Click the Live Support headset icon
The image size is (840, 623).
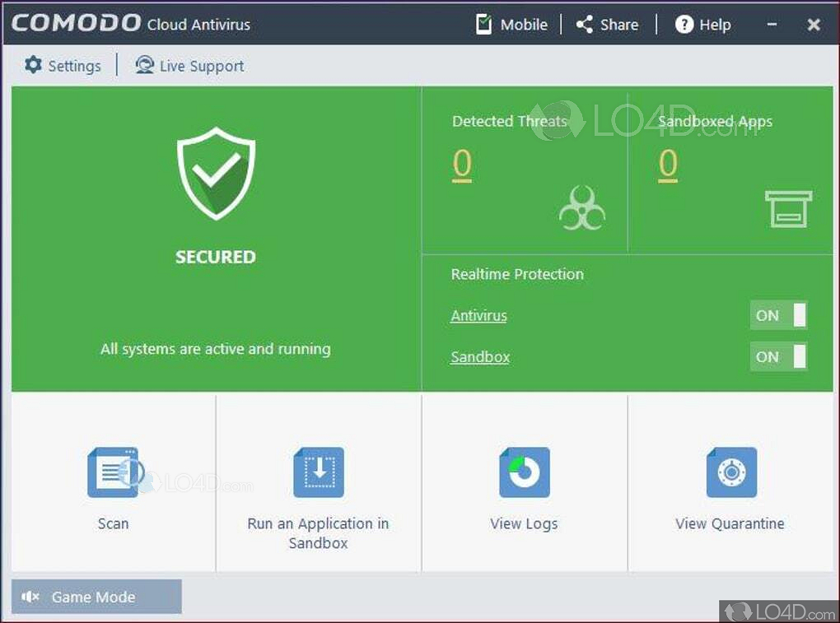coord(145,65)
